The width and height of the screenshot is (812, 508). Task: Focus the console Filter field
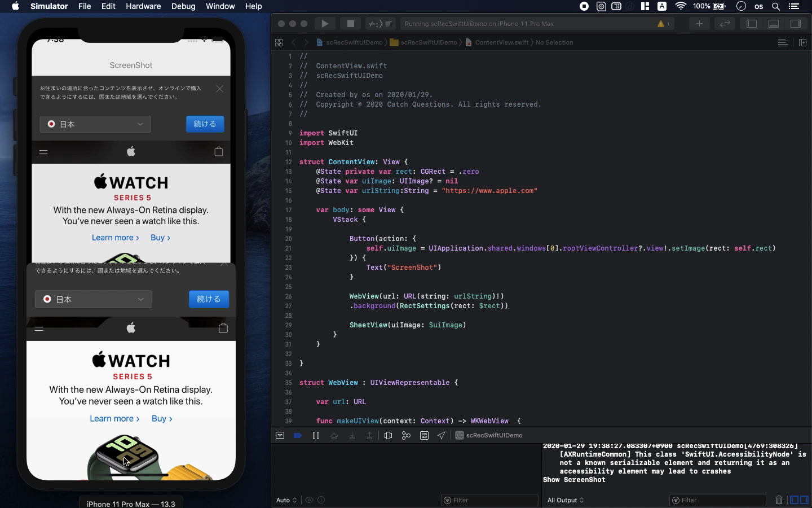718,500
